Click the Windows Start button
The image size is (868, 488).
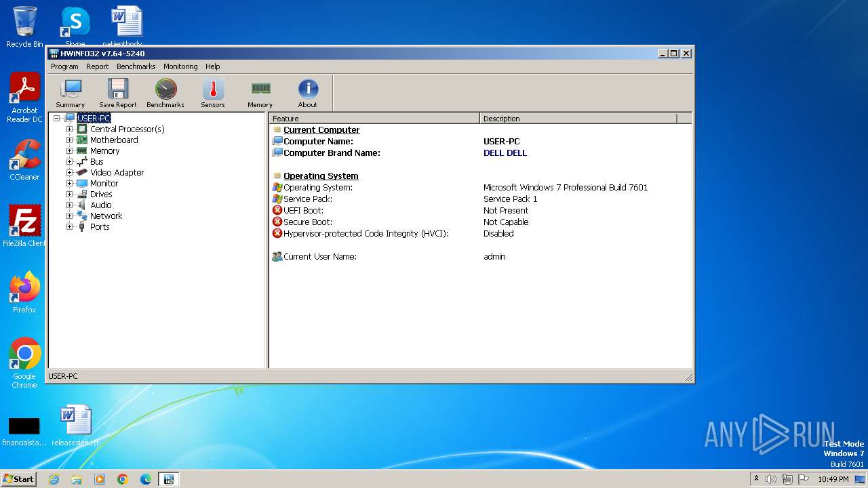(x=18, y=479)
